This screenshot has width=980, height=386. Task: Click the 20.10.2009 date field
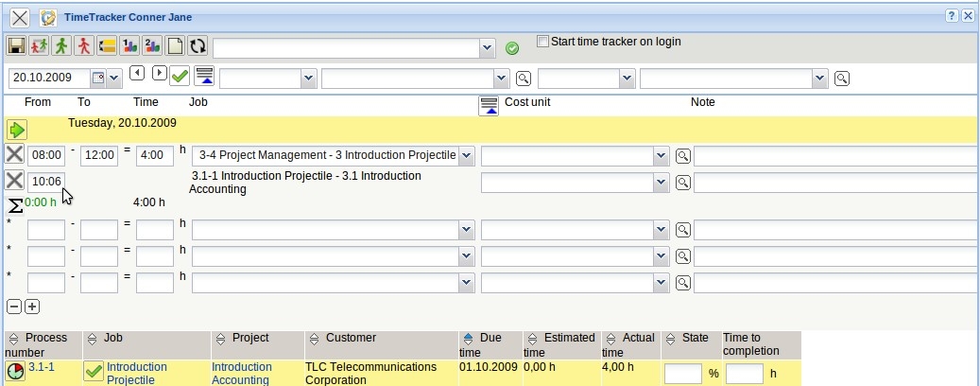click(x=50, y=79)
